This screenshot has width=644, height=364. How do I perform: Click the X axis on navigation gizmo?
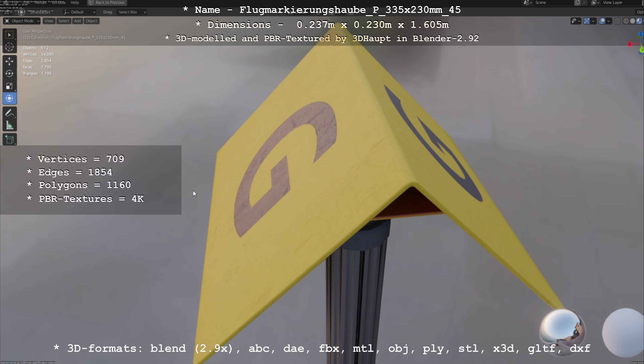[x=630, y=44]
